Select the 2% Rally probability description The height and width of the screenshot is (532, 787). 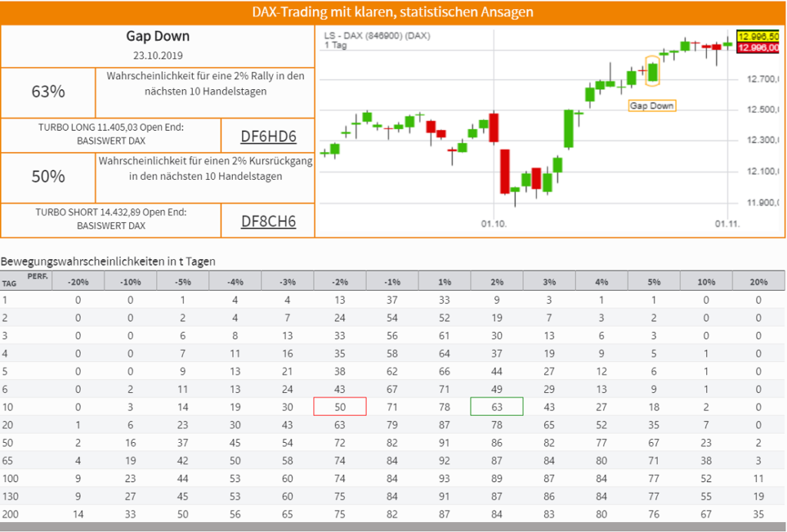[205, 84]
